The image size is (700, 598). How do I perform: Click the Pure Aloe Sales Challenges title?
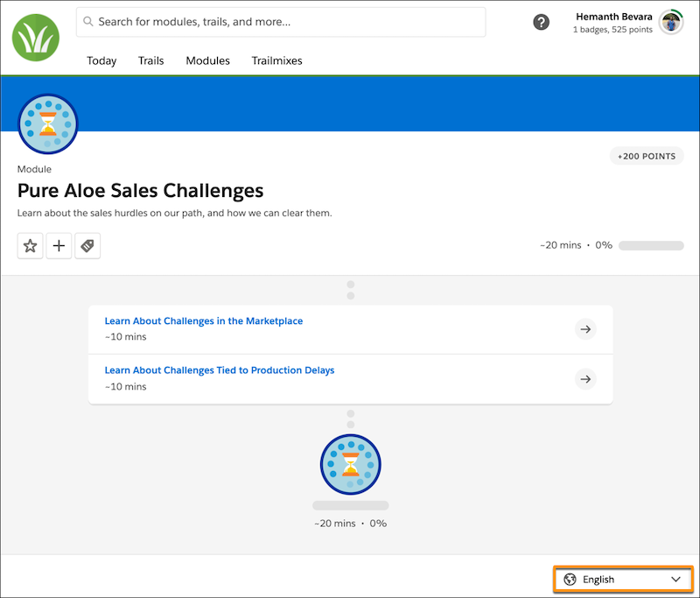[141, 191]
